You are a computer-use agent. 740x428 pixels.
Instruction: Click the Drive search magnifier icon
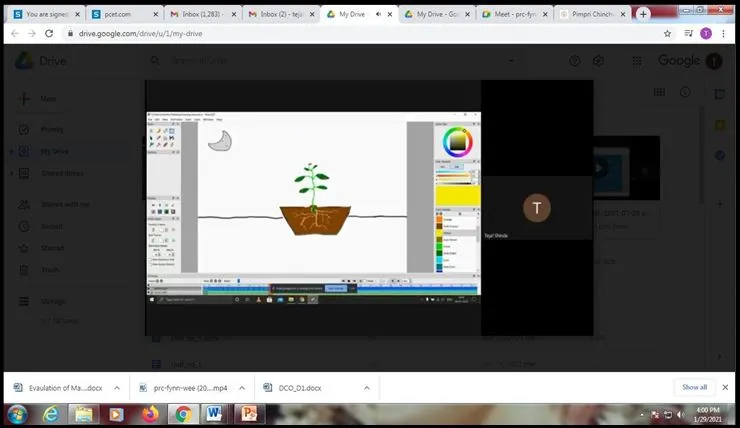[155, 60]
